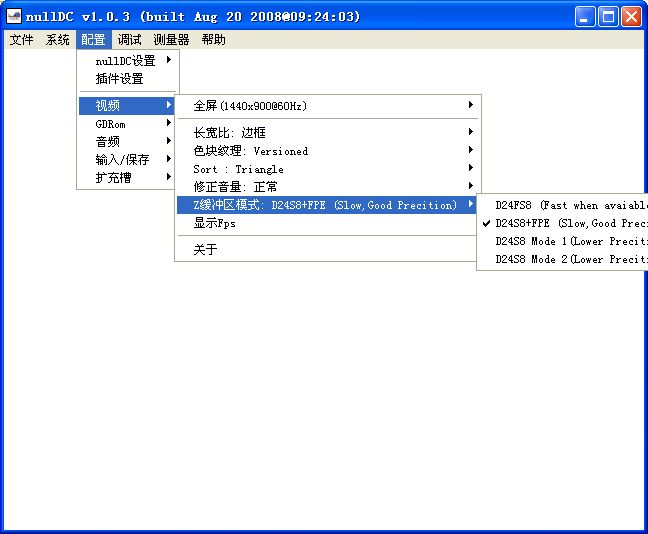Toggle 显示Fps option
The image size is (648, 534).
point(327,223)
